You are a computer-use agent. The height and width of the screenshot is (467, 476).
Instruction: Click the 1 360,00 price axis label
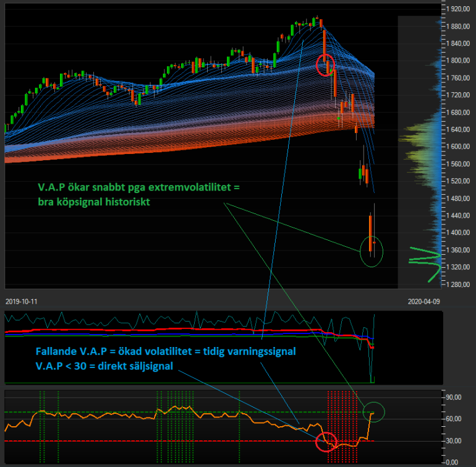[x=458, y=250]
